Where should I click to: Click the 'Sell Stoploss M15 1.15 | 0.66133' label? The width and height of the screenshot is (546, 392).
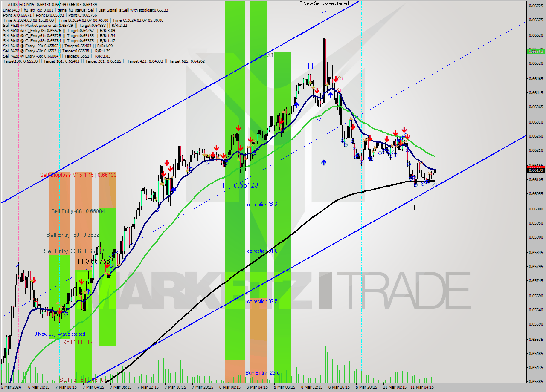[78, 175]
